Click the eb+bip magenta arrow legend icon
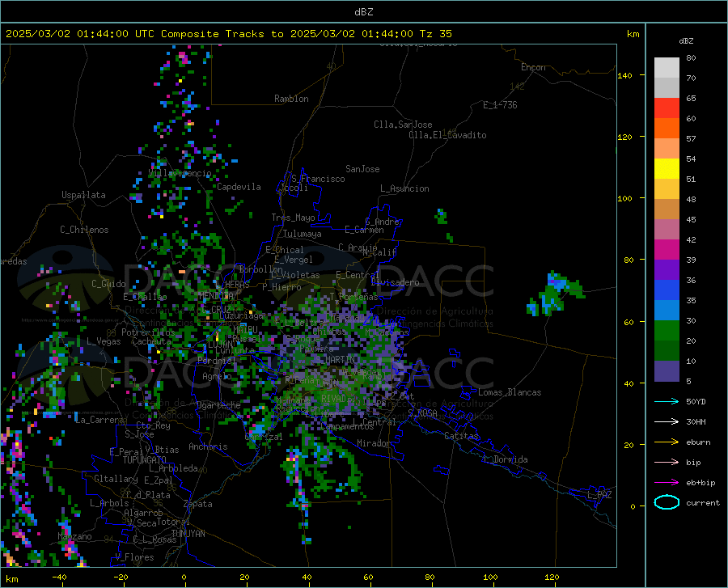 (x=667, y=483)
